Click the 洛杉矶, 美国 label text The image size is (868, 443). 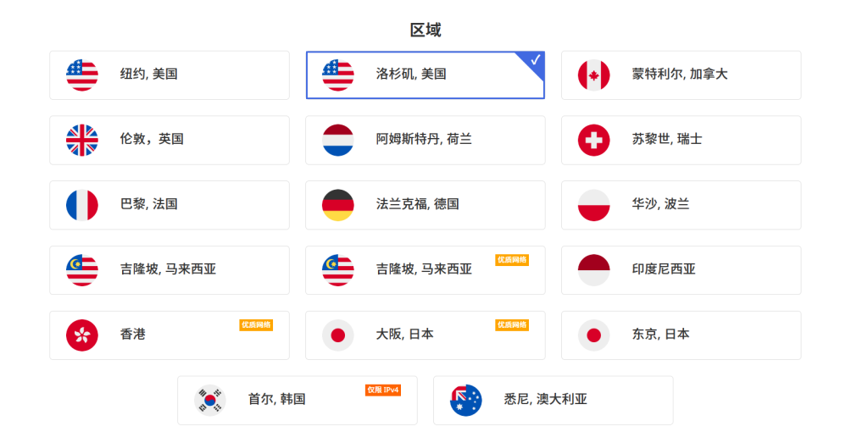pyautogui.click(x=411, y=75)
